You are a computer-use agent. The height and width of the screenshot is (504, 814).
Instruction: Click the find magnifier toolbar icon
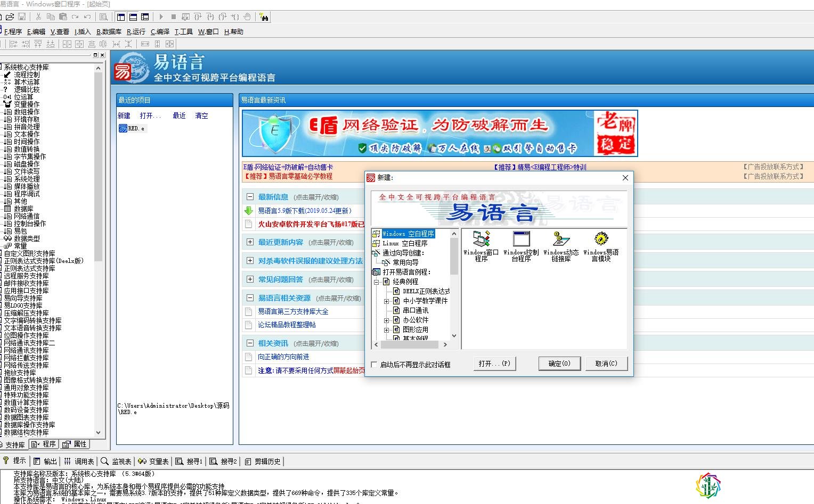(x=104, y=17)
